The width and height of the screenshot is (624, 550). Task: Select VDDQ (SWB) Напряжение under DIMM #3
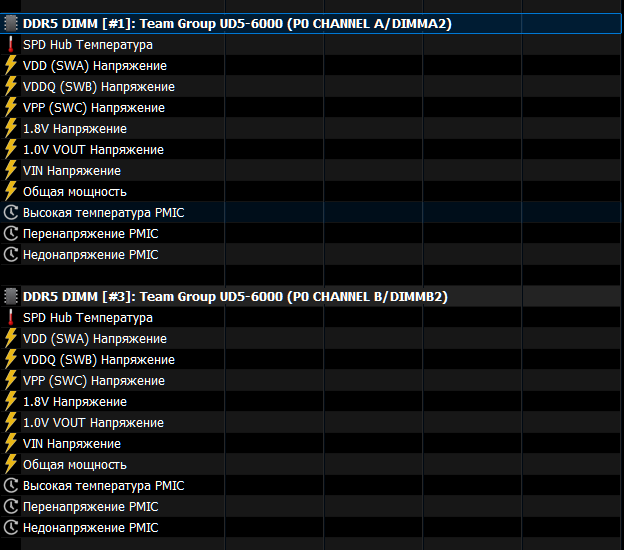99,360
